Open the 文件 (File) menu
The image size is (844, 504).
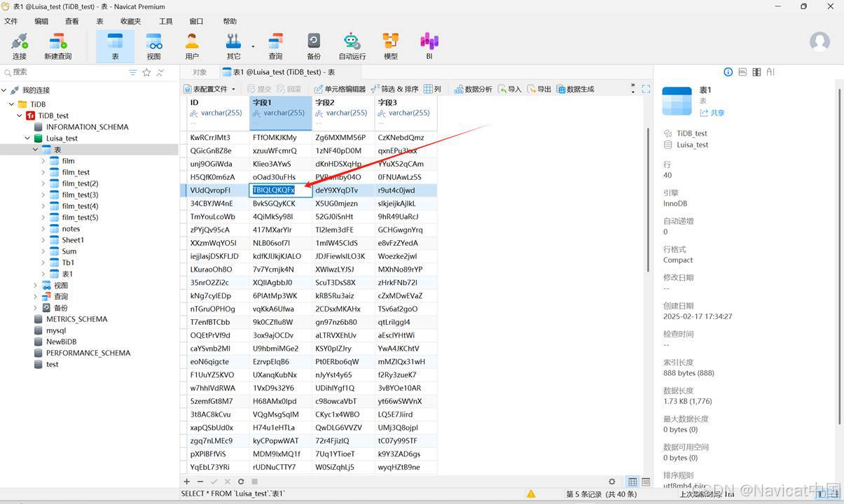pos(11,22)
